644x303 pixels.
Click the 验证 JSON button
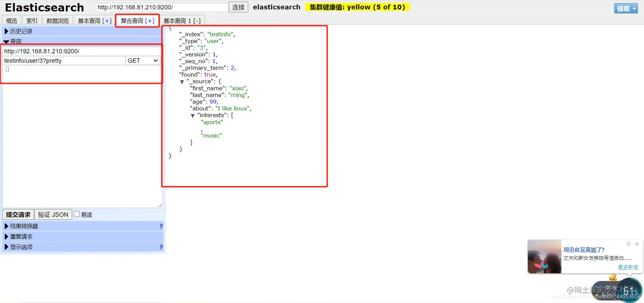coord(53,214)
